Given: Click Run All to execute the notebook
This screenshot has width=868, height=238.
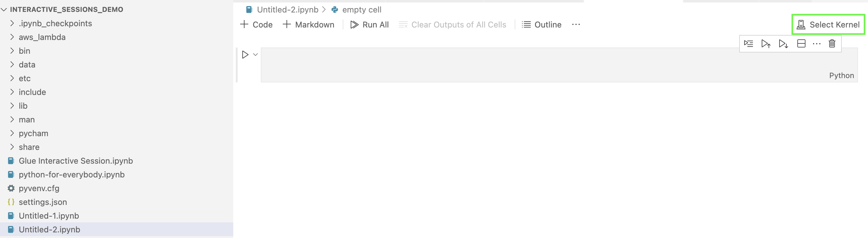Looking at the screenshot, I should [370, 24].
